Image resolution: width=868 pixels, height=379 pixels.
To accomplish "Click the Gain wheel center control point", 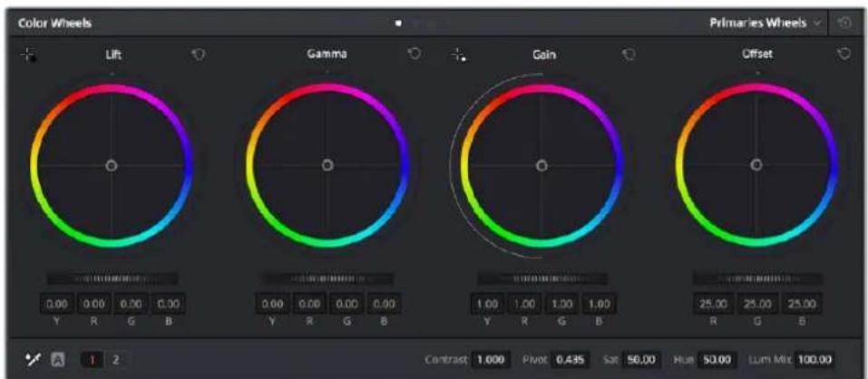I will point(542,165).
